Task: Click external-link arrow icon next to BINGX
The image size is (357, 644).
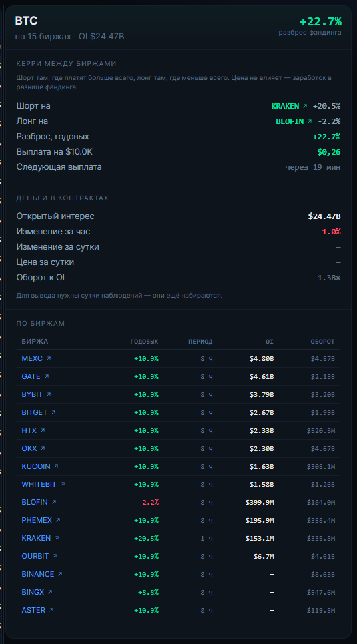Action: [50, 592]
